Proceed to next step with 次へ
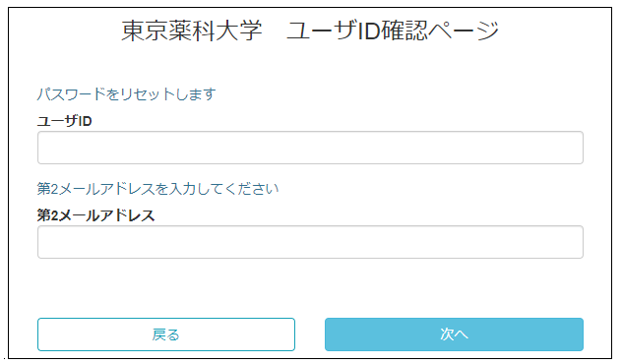The height and width of the screenshot is (364, 622). tap(454, 334)
